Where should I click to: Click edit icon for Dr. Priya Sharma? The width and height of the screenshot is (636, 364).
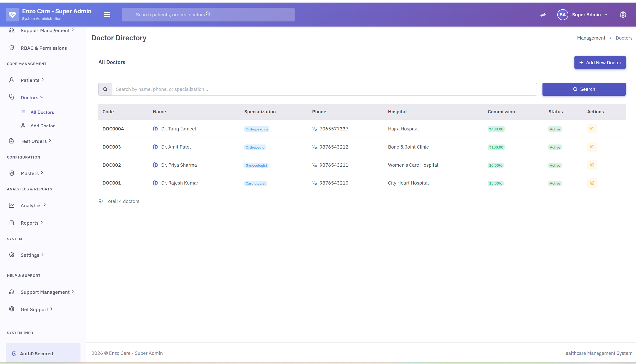[592, 165]
